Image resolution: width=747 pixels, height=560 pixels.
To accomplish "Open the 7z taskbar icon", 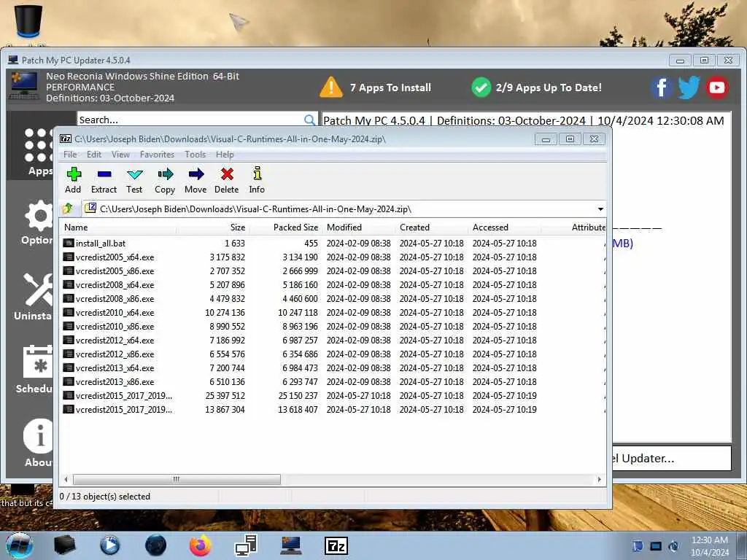I will [336, 545].
